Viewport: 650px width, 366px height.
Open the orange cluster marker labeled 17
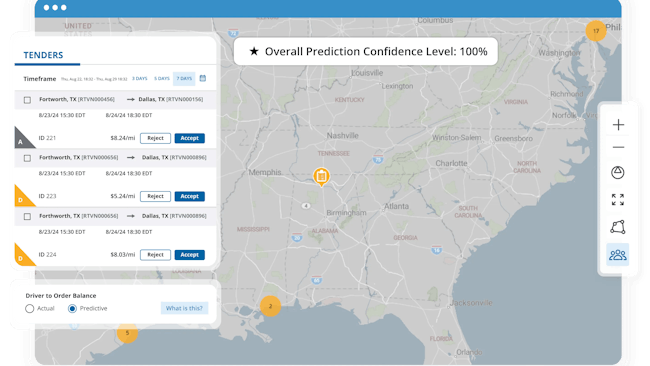coord(596,31)
